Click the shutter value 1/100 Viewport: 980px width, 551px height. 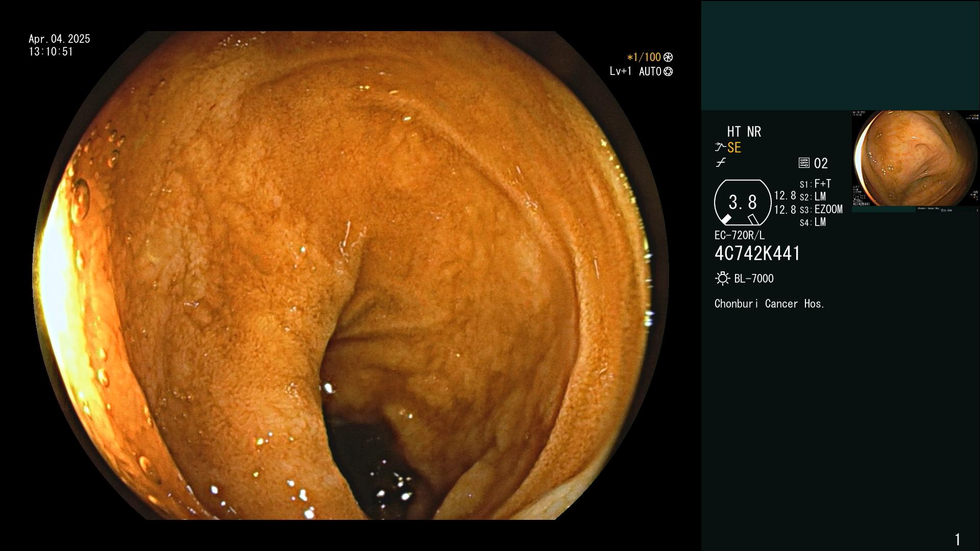click(x=644, y=57)
